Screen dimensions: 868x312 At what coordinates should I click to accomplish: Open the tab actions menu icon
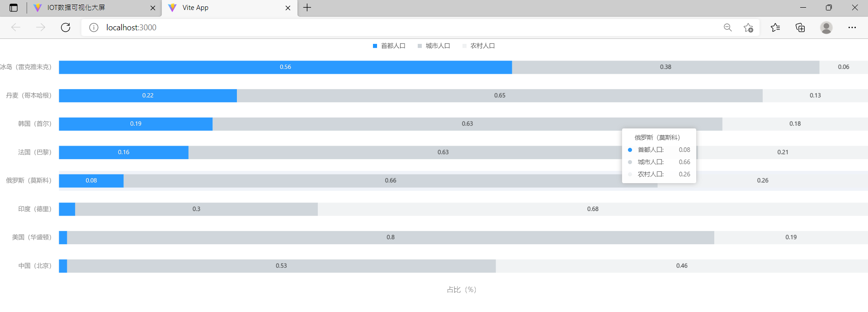coord(14,8)
